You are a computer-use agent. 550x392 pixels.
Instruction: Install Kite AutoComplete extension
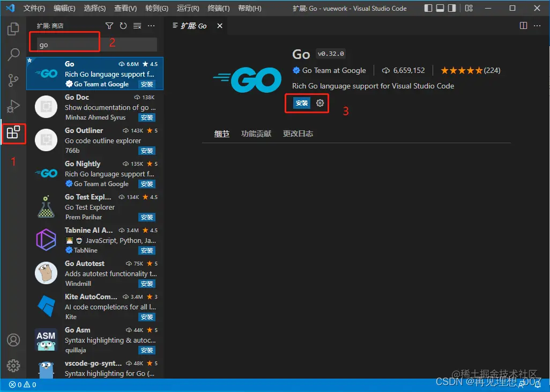tap(147, 317)
